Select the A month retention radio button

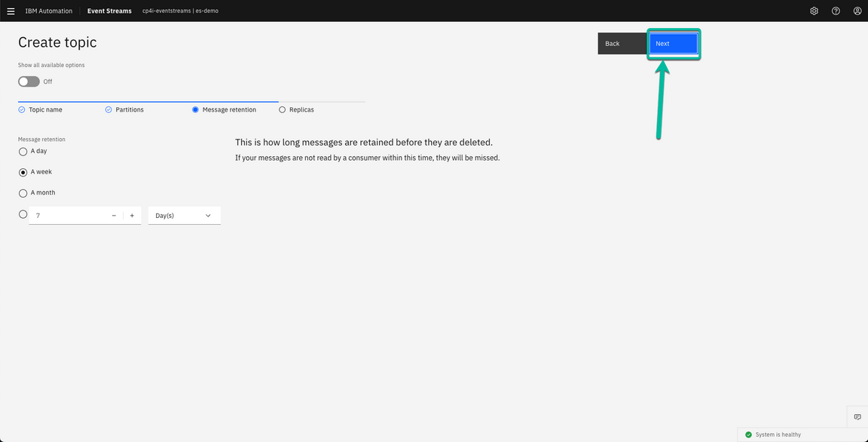23,193
